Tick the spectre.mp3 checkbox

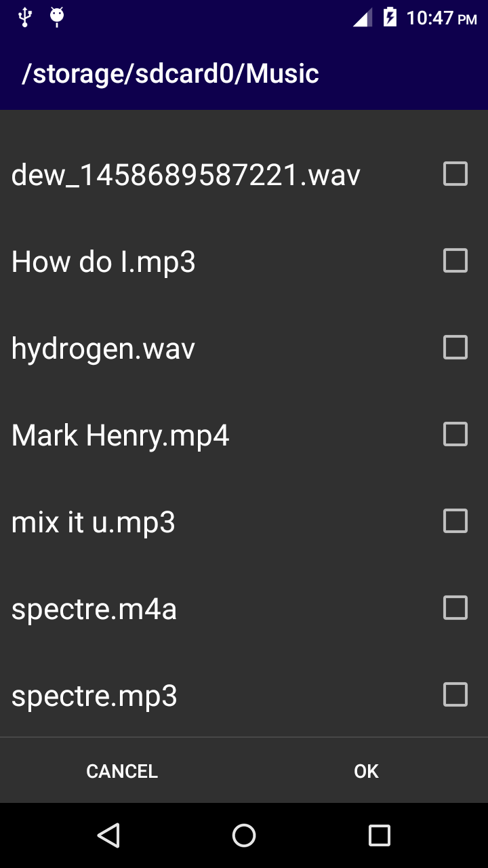455,694
